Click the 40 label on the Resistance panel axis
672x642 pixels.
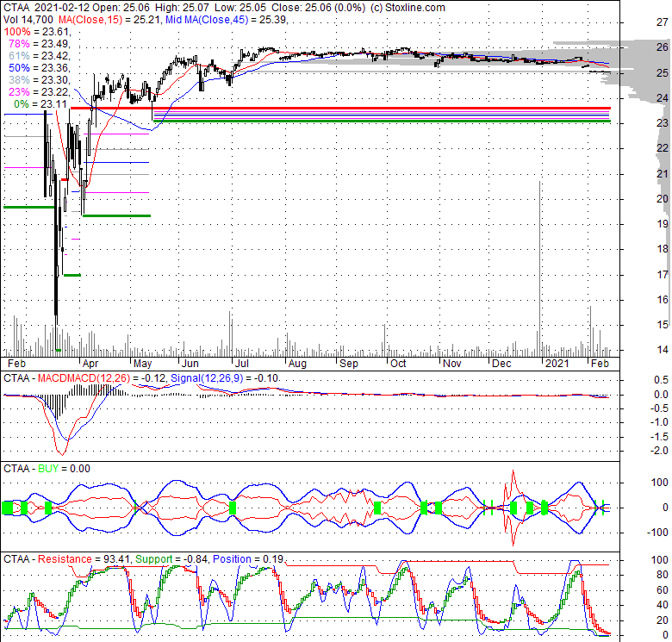pos(663,606)
